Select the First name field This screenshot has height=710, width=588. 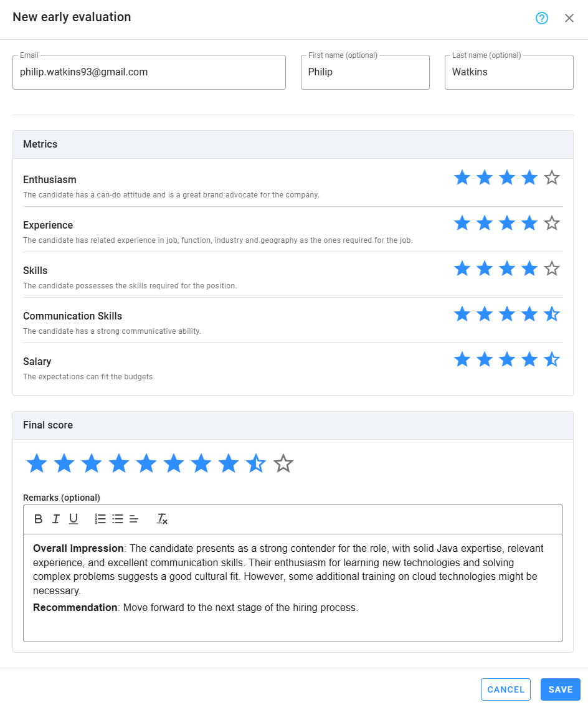[x=365, y=72]
